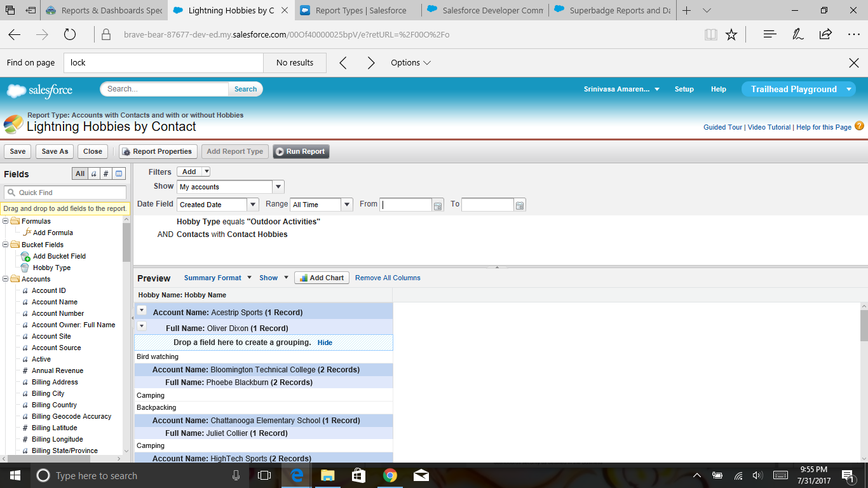
Task: Click the Report Properties button
Action: click(157, 152)
